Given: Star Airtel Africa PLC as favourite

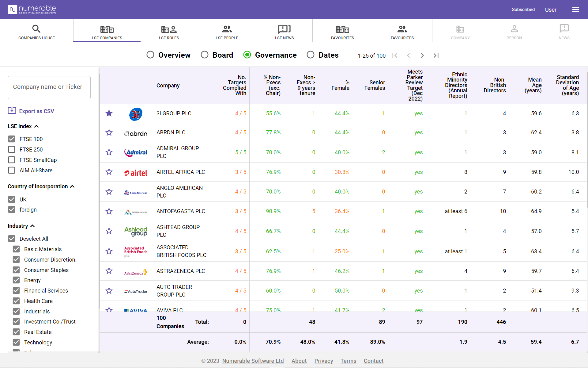Looking at the screenshot, I should pyautogui.click(x=109, y=172).
